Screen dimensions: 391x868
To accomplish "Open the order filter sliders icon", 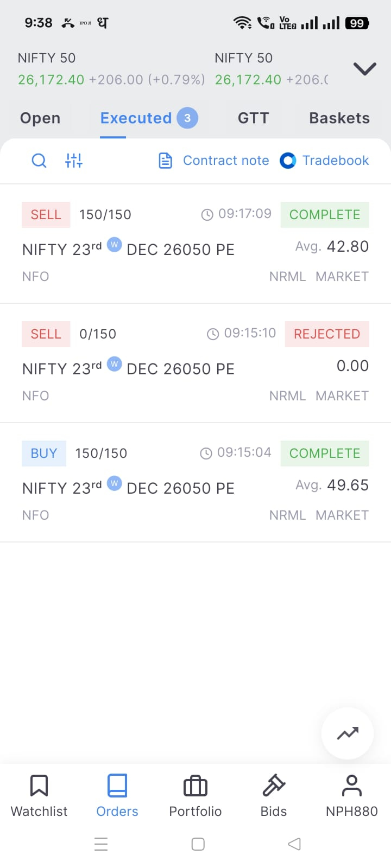I will click(x=74, y=161).
